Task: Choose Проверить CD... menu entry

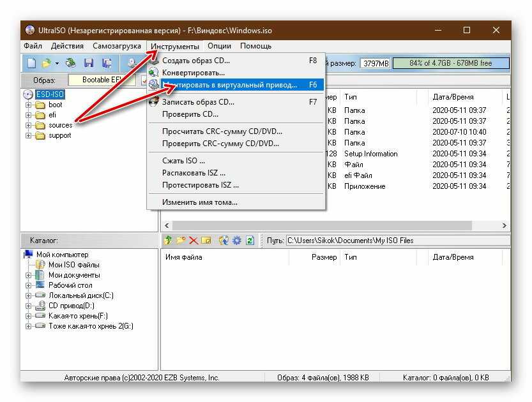Action: [x=236, y=114]
